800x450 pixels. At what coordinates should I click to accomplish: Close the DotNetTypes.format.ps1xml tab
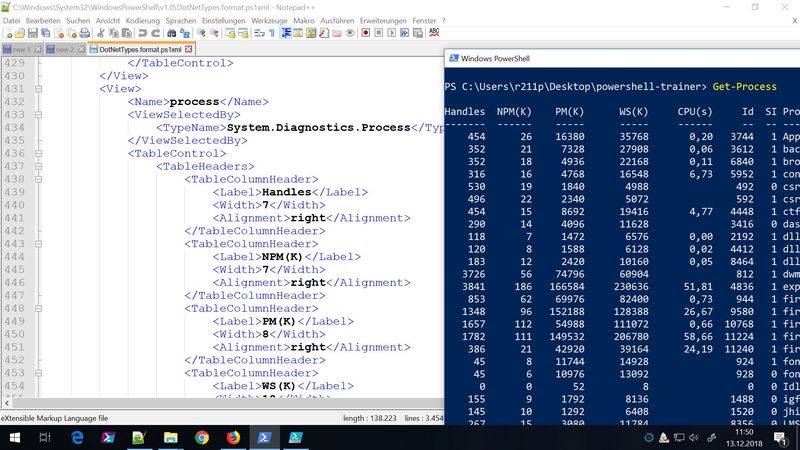click(189, 48)
